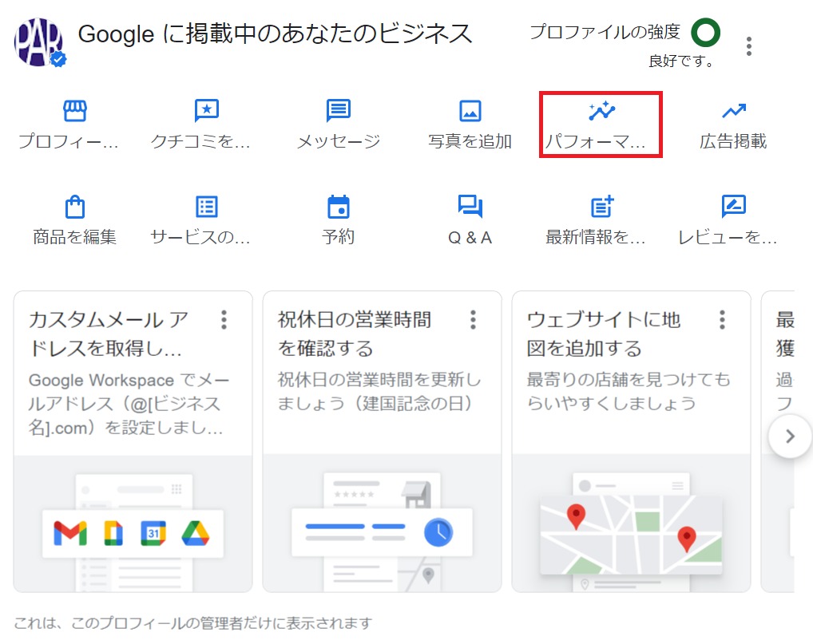
Task: Open the カスタムメール アドレスを取得し… card title
Action: click(x=108, y=334)
